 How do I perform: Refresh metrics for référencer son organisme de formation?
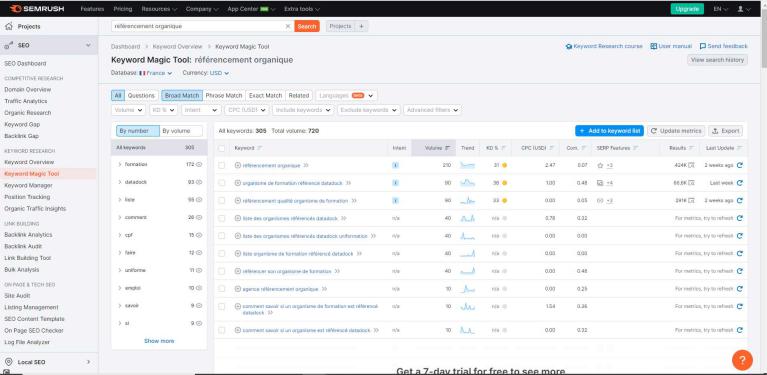(740, 271)
